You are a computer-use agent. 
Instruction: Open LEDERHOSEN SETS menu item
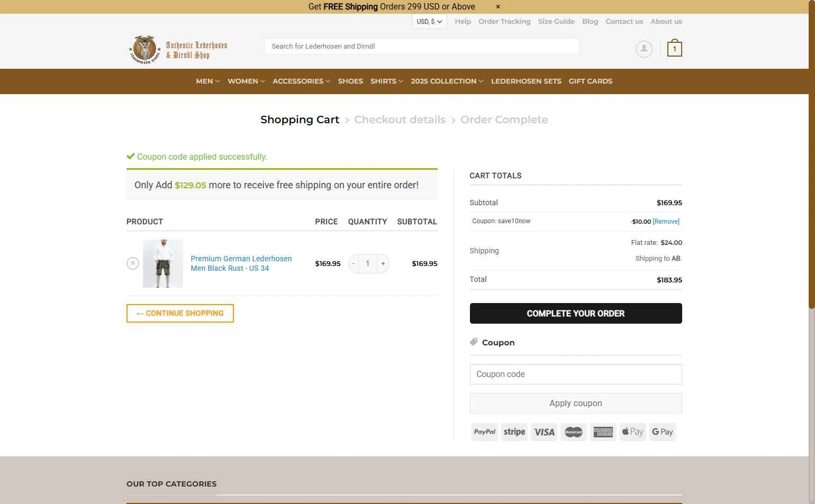coord(526,81)
